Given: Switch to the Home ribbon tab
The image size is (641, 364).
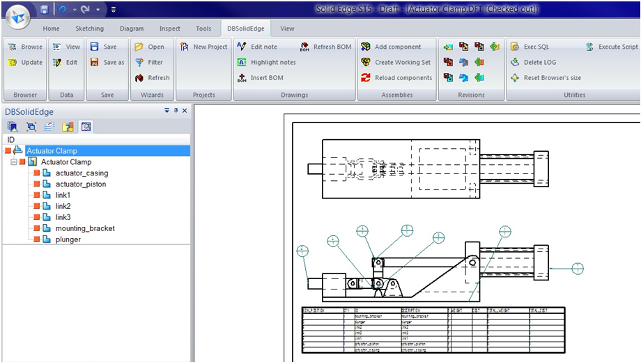Looking at the screenshot, I should tap(51, 29).
